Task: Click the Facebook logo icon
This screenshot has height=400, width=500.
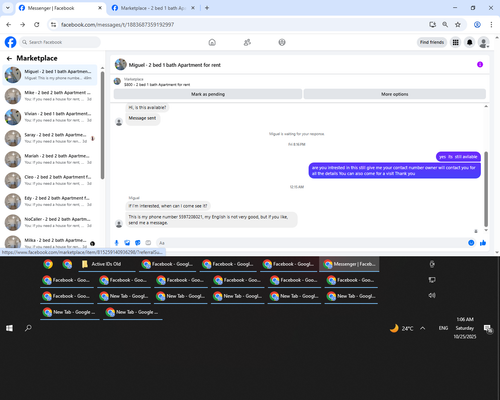Action: 10,42
